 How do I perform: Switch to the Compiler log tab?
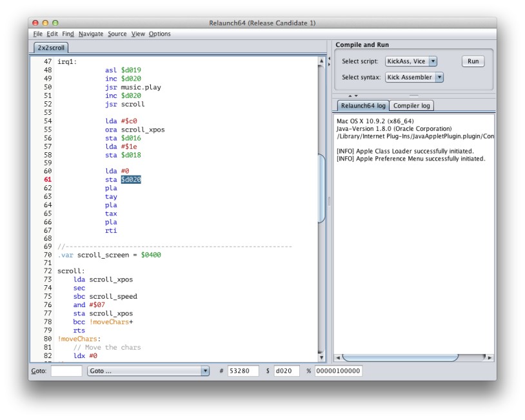tap(413, 106)
